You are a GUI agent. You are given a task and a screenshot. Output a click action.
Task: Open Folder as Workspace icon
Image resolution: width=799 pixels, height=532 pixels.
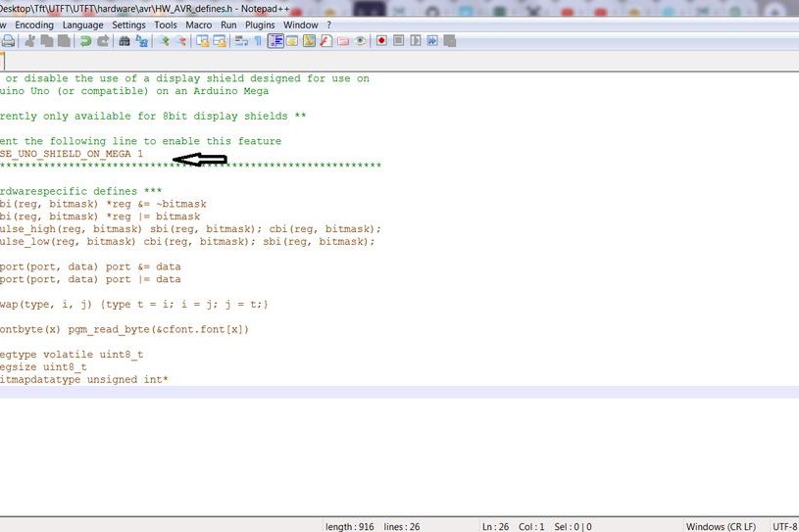click(x=343, y=41)
